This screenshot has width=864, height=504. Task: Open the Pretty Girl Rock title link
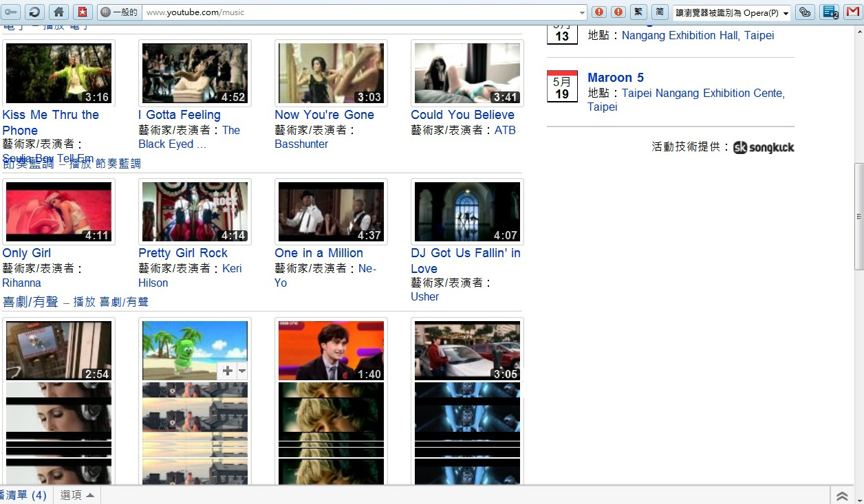(183, 253)
